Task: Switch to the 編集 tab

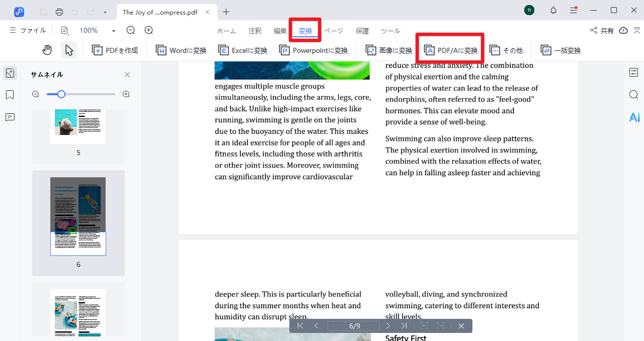Action: 280,31
